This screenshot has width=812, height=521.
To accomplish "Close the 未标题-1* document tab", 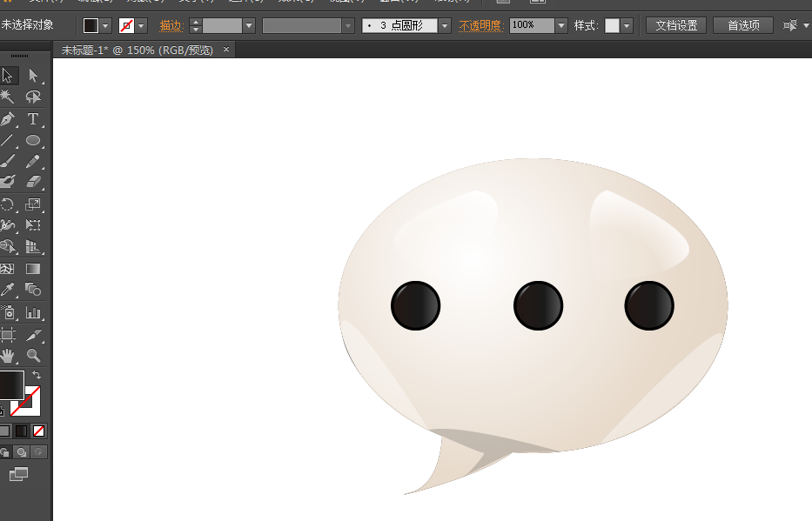I will point(225,50).
